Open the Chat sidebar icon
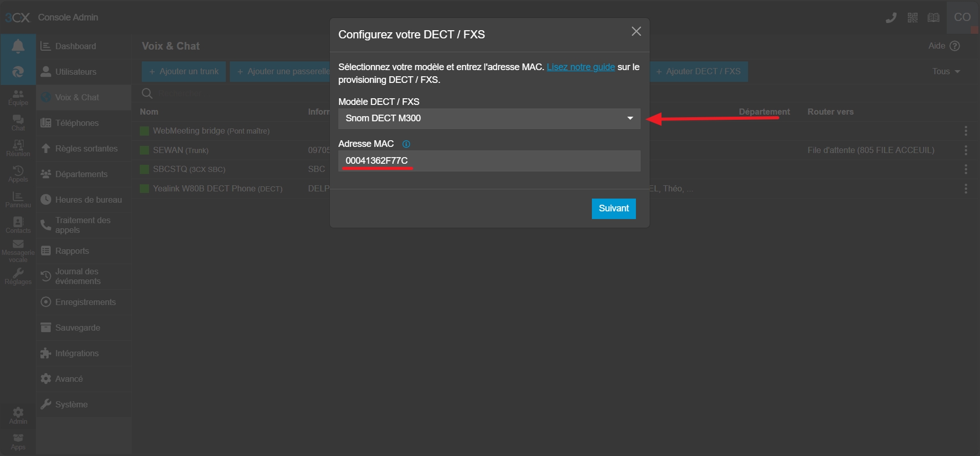This screenshot has width=980, height=456. [x=18, y=123]
